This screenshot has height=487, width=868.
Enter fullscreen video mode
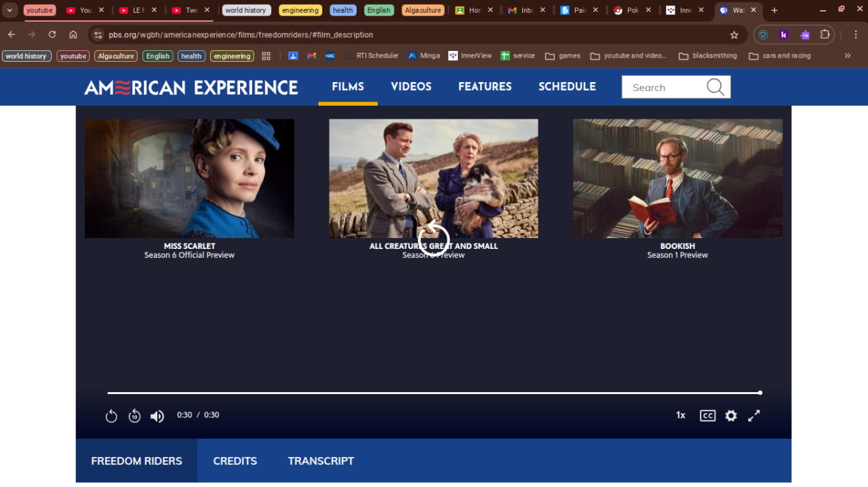(754, 416)
